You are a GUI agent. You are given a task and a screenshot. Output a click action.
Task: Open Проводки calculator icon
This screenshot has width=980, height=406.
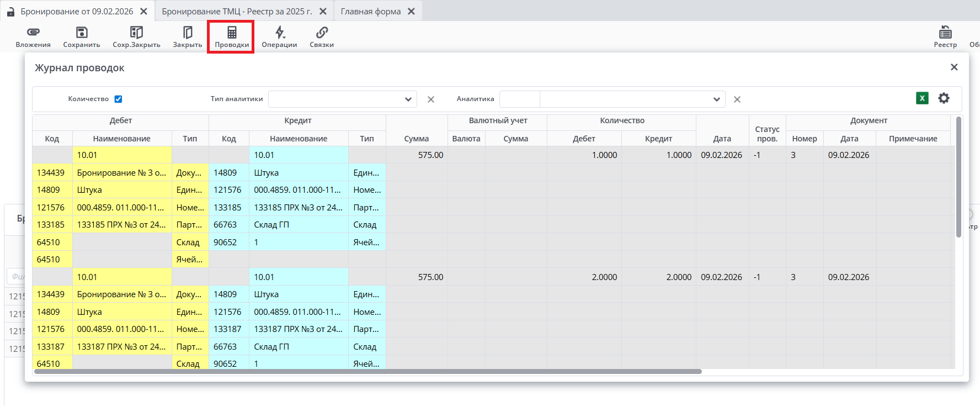coord(232,33)
